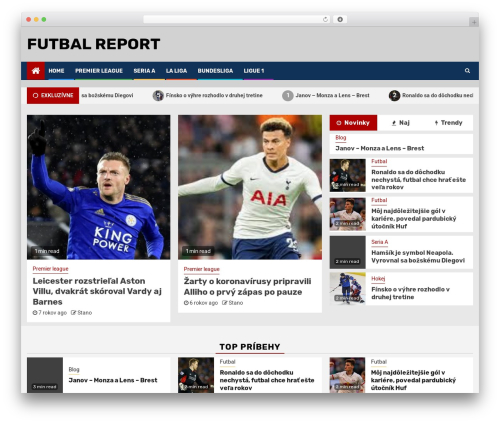
Task: Select the Novinky tab
Action: (x=353, y=123)
